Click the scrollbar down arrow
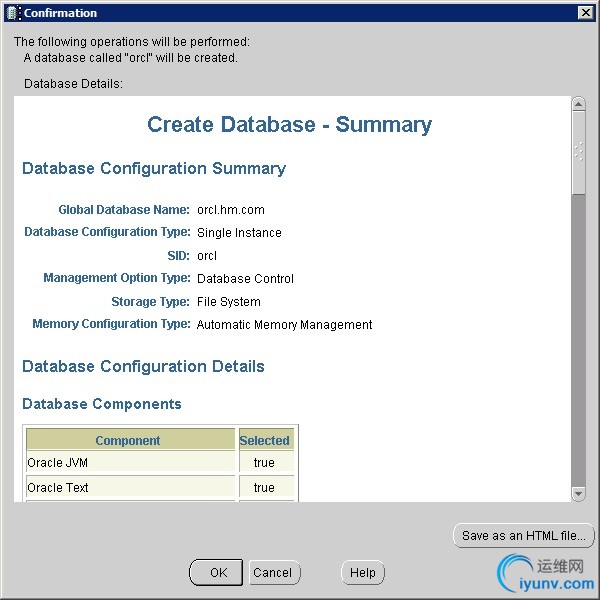The width and height of the screenshot is (600, 600). point(579,494)
